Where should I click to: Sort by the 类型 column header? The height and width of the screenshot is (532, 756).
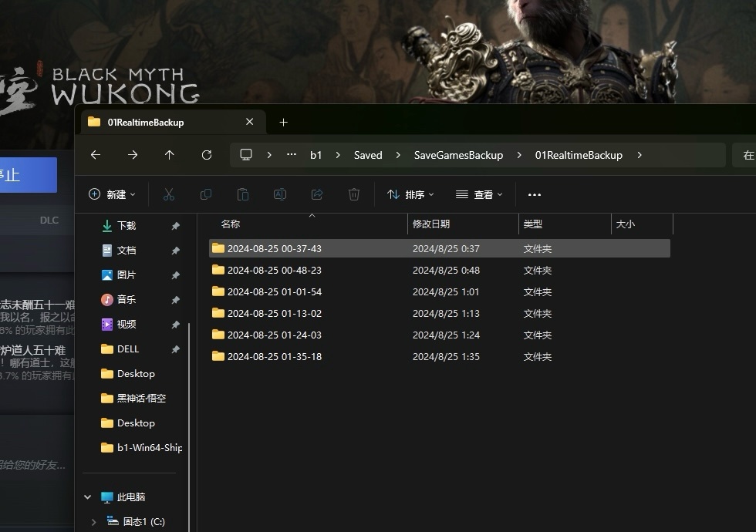565,224
